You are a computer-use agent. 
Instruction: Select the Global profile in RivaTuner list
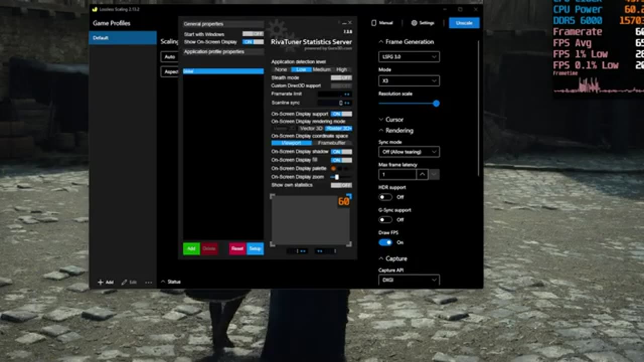(x=223, y=71)
